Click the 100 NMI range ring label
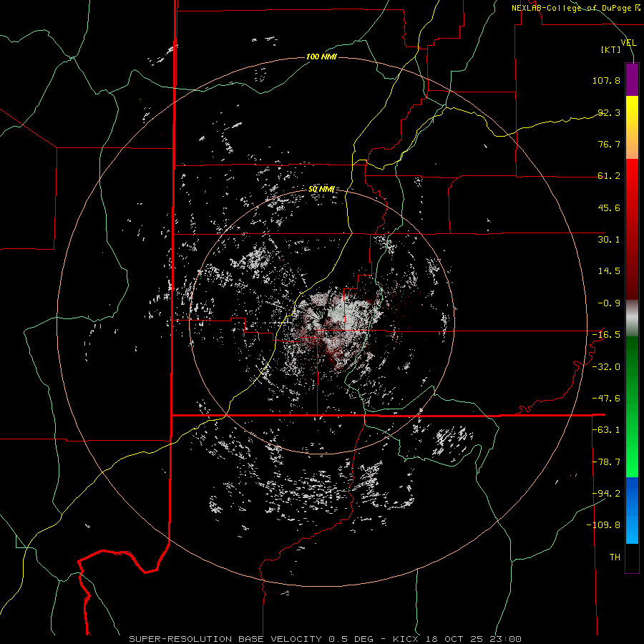 coord(321,57)
